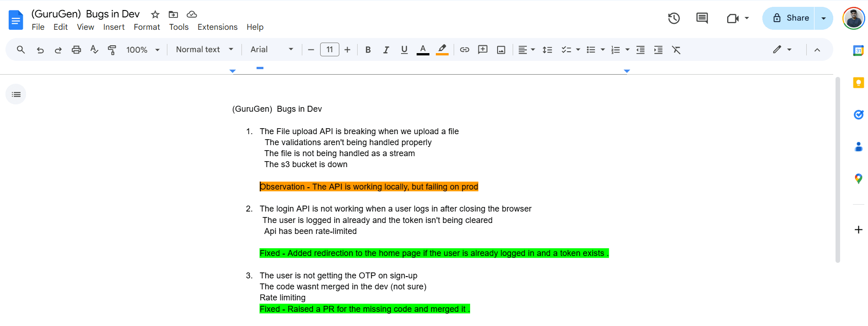Open the Arial font dropdown
This screenshot has width=868, height=326.
[x=272, y=49]
